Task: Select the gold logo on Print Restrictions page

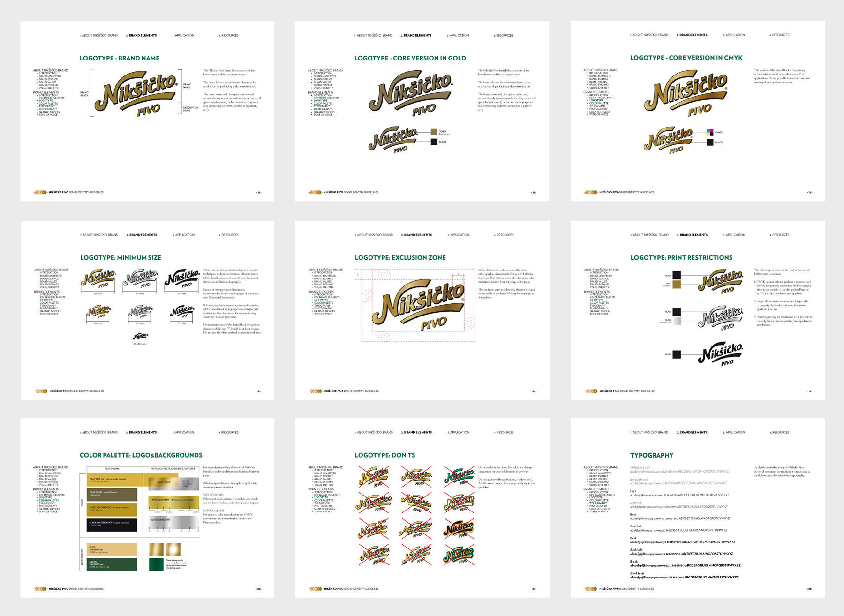Action: coord(721,282)
